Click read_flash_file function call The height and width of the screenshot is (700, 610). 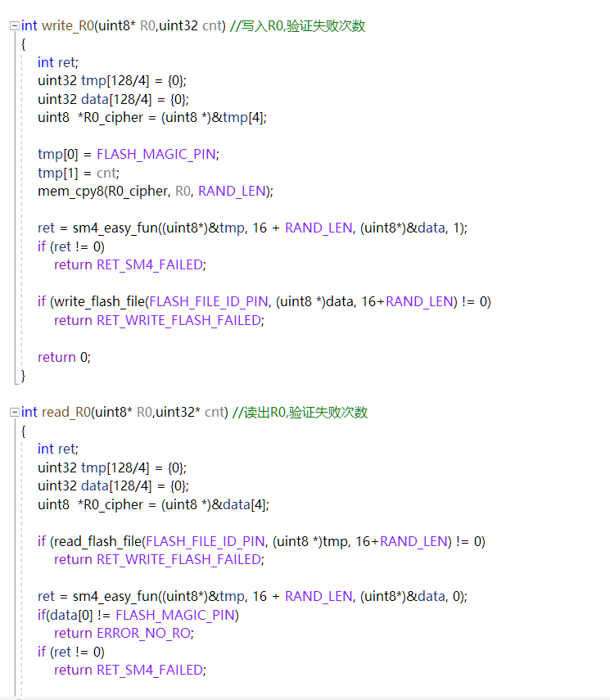98,541
